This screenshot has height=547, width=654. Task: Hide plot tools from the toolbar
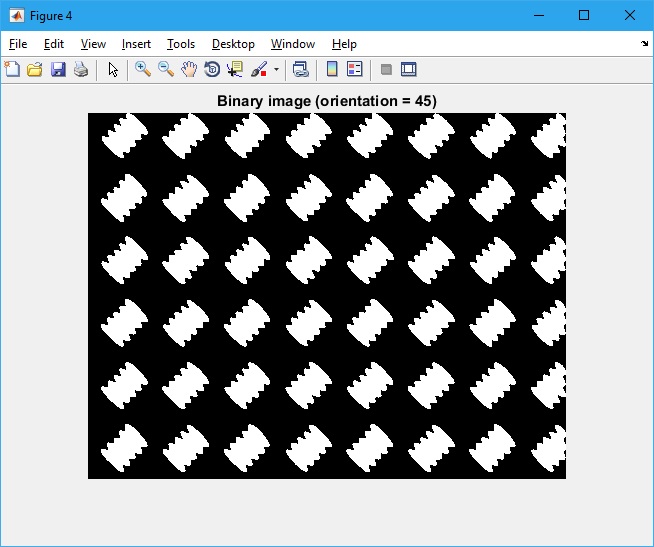coord(386,69)
